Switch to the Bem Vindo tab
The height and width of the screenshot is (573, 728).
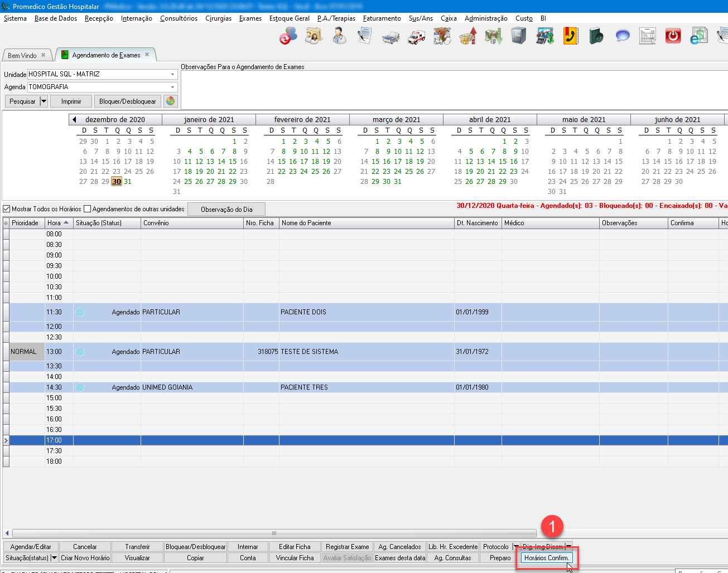pos(22,55)
